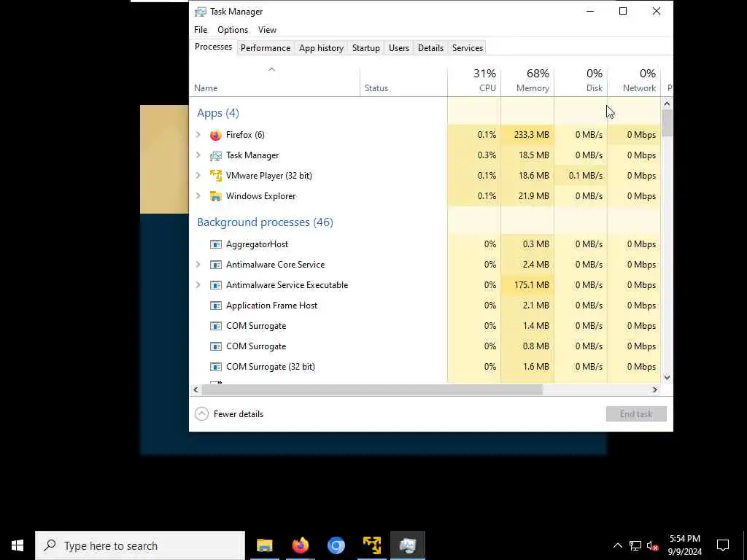The height and width of the screenshot is (560, 747).
Task: Expand the VMware Player (32 bit) entry
Action: [198, 176]
